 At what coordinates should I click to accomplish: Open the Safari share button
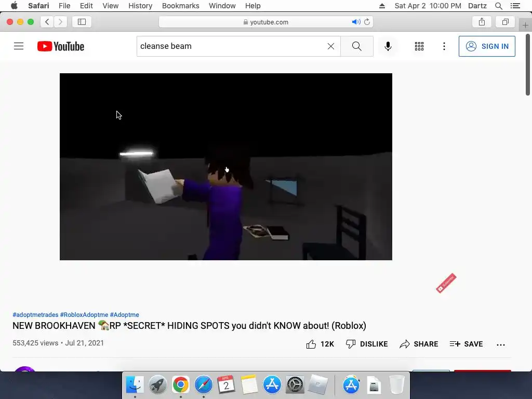482,22
